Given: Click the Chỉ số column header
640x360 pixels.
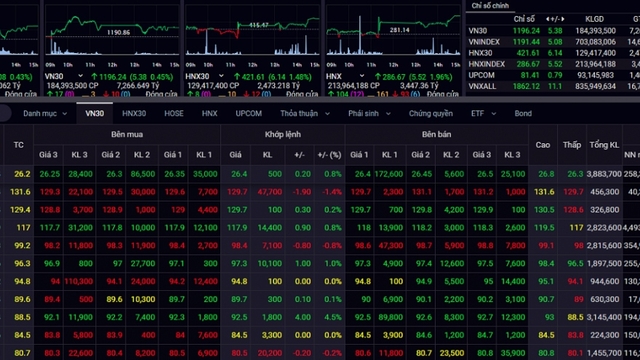Looking at the screenshot, I should pyautogui.click(x=524, y=19).
